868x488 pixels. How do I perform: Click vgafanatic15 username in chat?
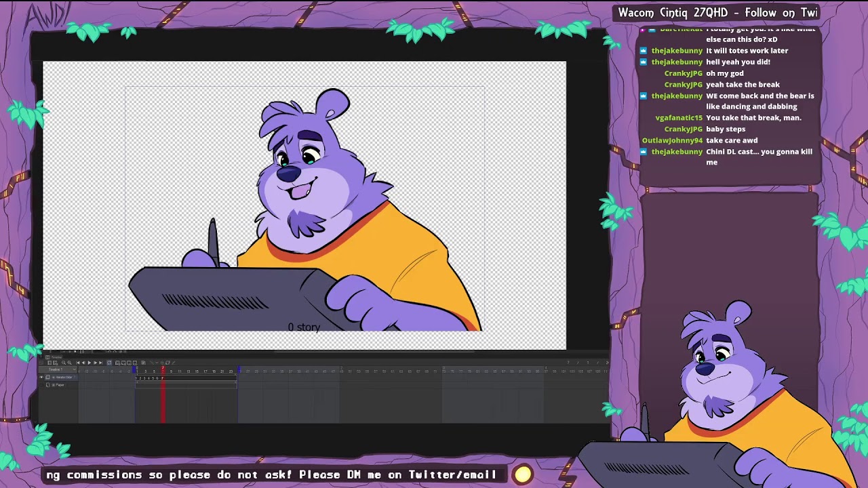[x=679, y=118]
